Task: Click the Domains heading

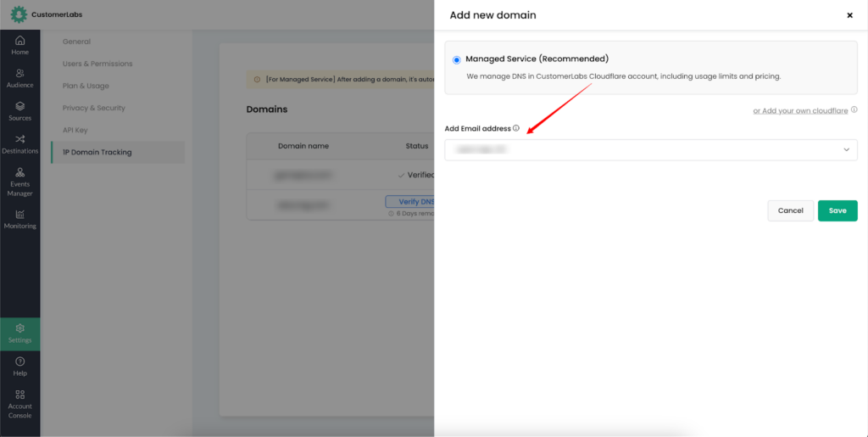Action: click(267, 109)
